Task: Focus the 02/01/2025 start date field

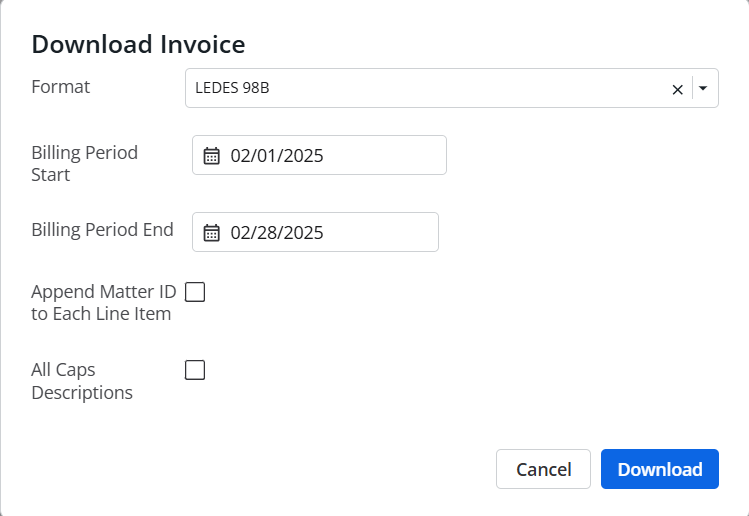Action: [x=319, y=155]
